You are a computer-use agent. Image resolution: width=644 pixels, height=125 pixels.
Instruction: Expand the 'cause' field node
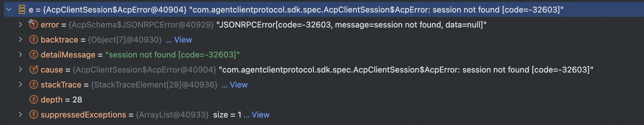tap(20, 69)
